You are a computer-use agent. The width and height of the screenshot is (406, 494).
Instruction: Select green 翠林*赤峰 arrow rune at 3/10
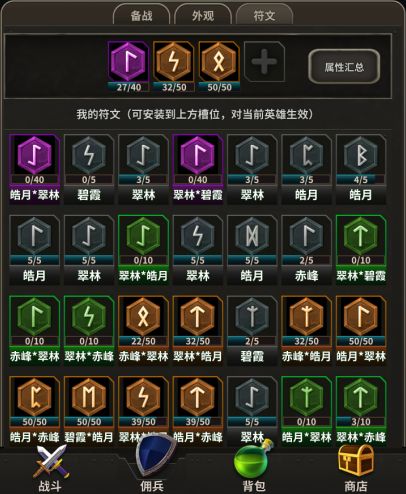click(361, 411)
